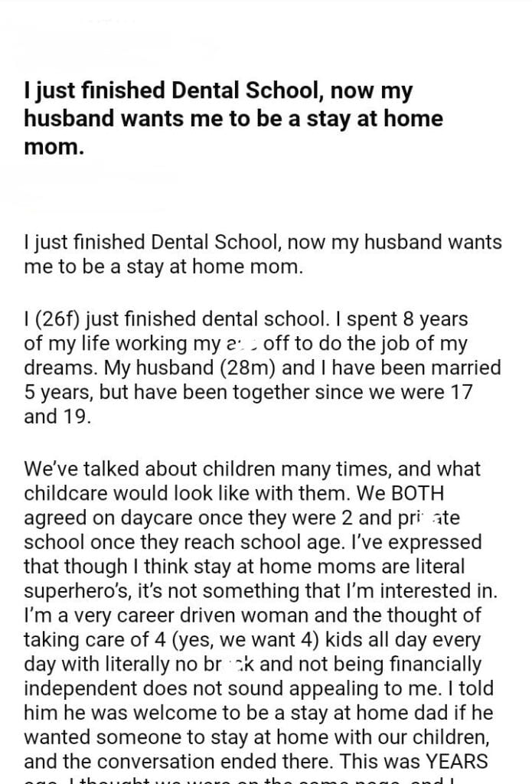Click the word "daycare" in the paragraph

[x=162, y=517]
